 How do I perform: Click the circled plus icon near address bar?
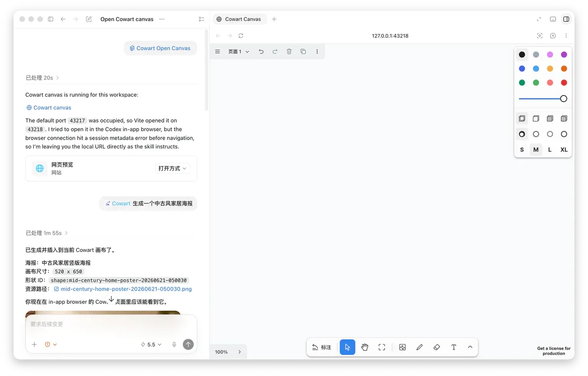pyautogui.click(x=553, y=36)
